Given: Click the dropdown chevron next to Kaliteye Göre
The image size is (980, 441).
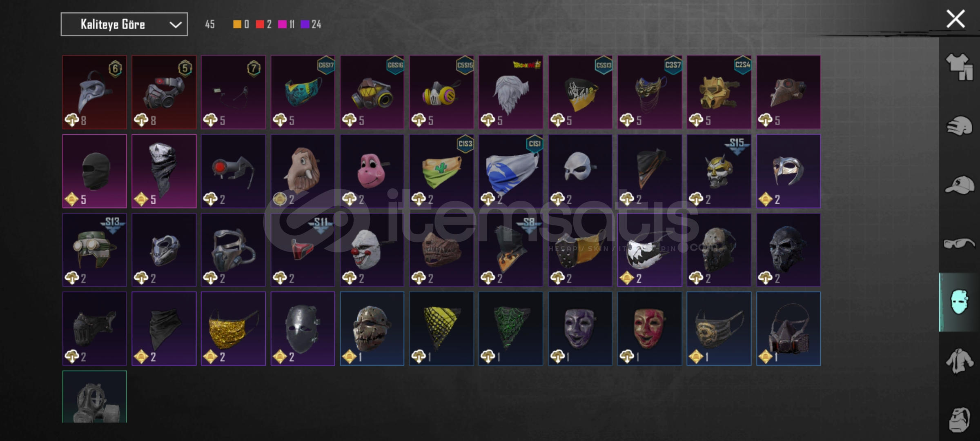Looking at the screenshot, I should [176, 25].
